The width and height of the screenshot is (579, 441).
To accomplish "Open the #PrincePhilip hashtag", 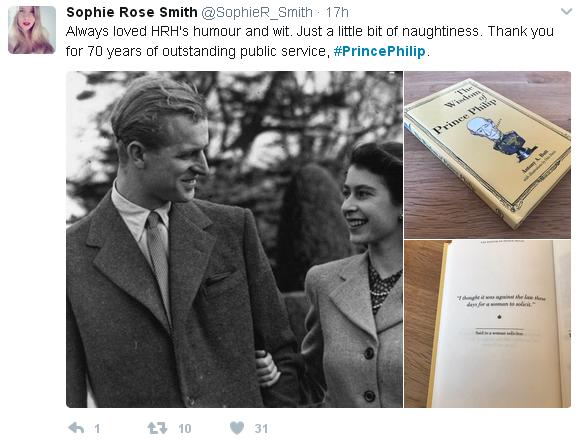I will click(x=380, y=51).
